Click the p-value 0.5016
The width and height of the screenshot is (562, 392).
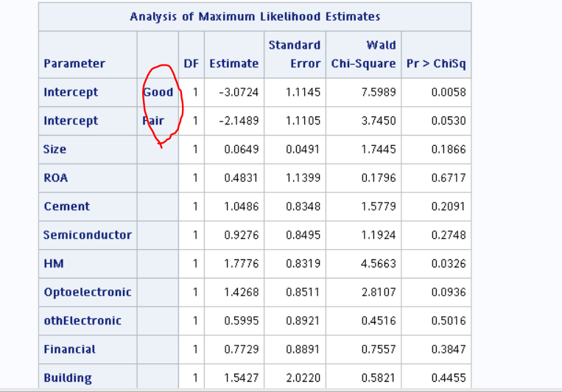click(449, 321)
